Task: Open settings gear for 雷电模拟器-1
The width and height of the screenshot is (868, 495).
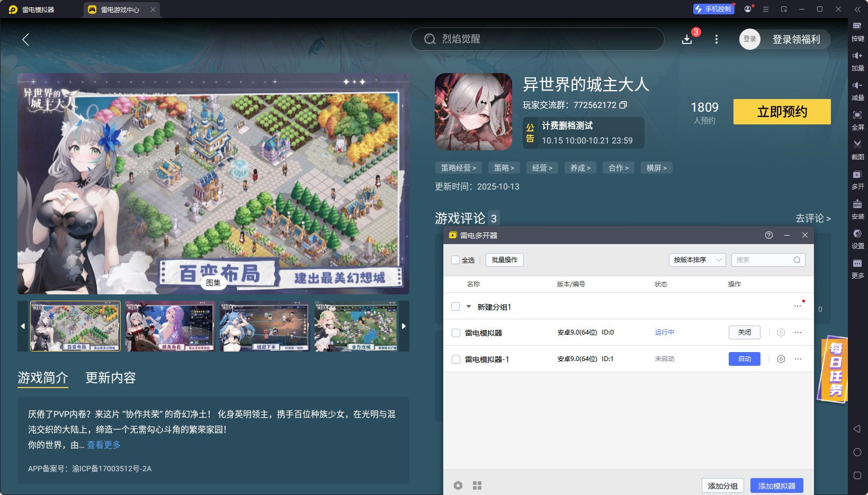Action: click(x=781, y=359)
